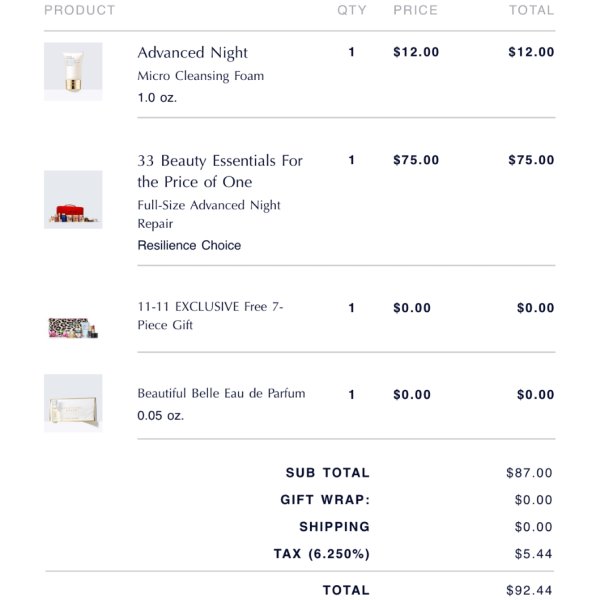Select the Micro Cleansing Foam subtitle
The height and width of the screenshot is (600, 600).
click(x=201, y=76)
